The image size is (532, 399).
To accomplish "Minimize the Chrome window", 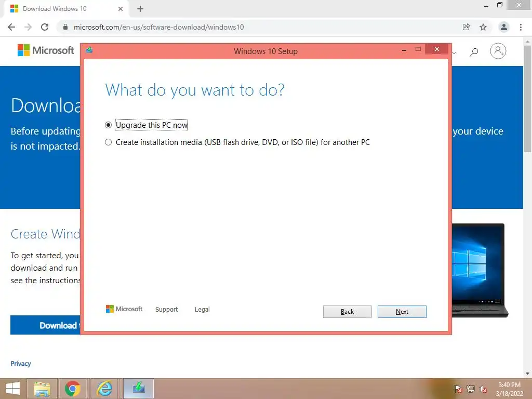I will (x=486, y=6).
